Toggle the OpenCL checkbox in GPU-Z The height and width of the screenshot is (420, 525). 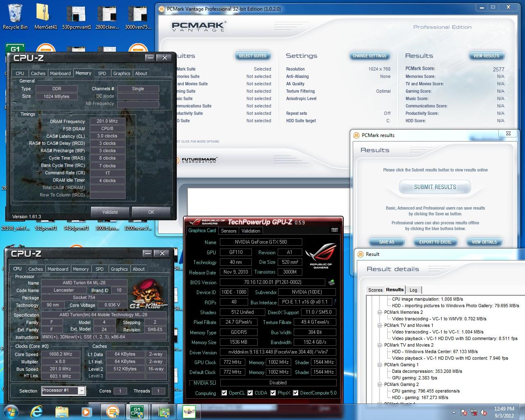[224, 393]
